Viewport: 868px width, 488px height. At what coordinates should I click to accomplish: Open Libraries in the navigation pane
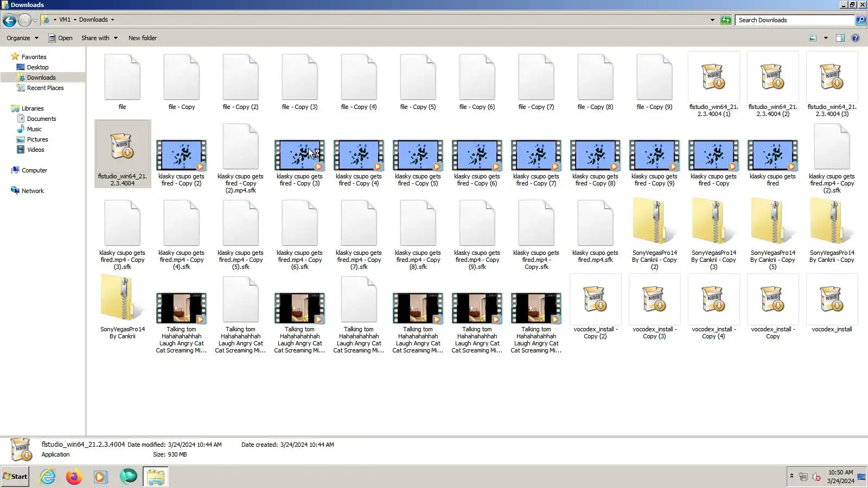(33, 108)
